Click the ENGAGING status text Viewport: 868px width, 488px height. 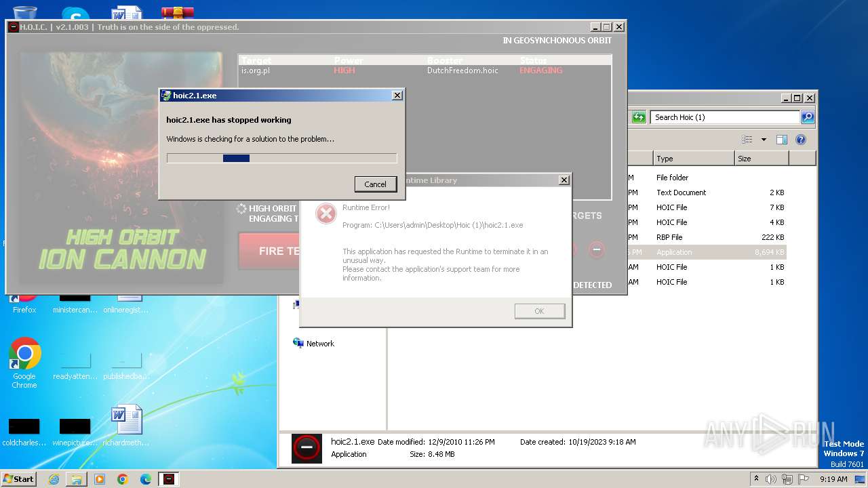point(540,70)
